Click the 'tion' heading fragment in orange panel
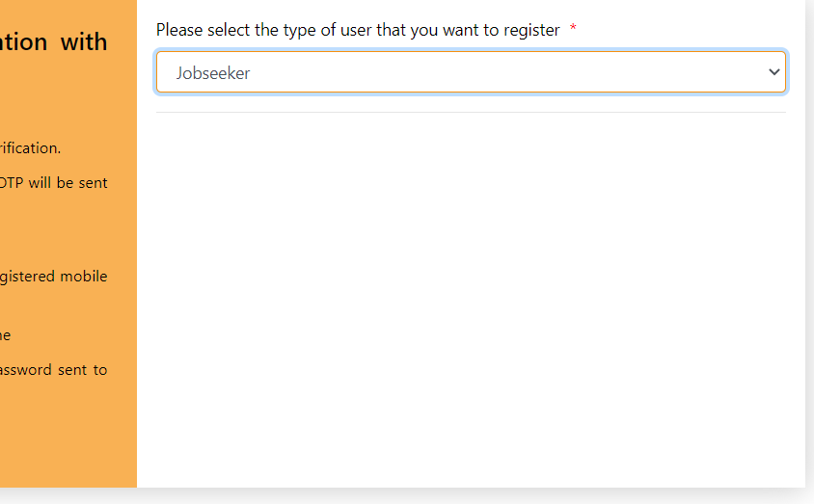 click(24, 42)
